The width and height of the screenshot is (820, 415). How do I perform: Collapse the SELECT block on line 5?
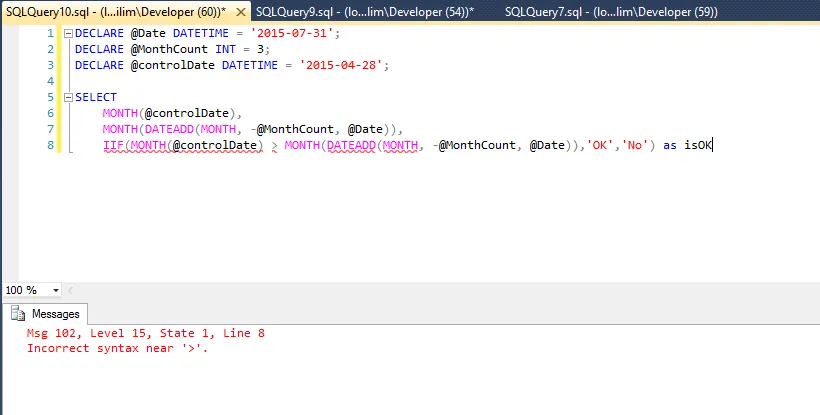coord(68,97)
